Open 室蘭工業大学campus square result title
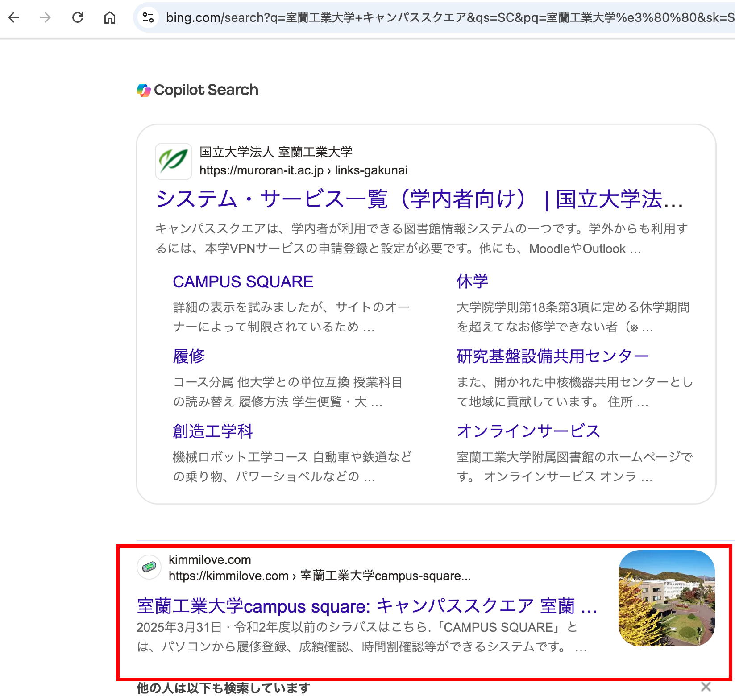Image resolution: width=735 pixels, height=700 pixels. (x=366, y=606)
